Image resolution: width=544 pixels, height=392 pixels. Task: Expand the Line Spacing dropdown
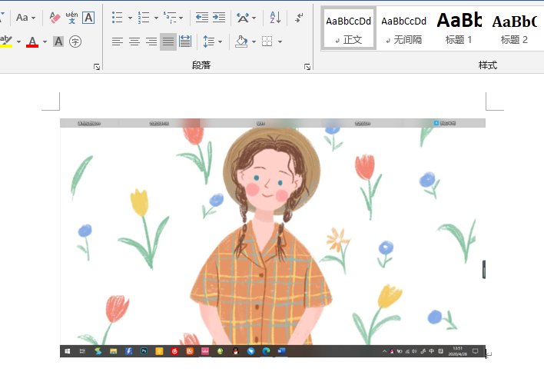click(221, 42)
